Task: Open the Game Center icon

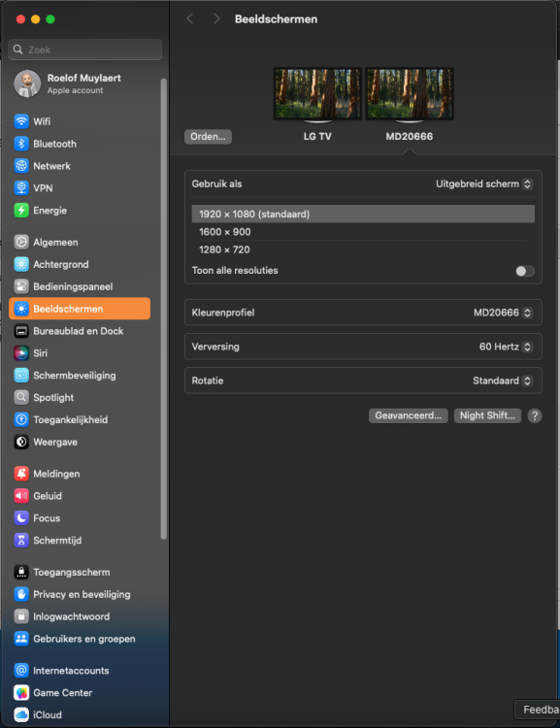Action: point(21,693)
